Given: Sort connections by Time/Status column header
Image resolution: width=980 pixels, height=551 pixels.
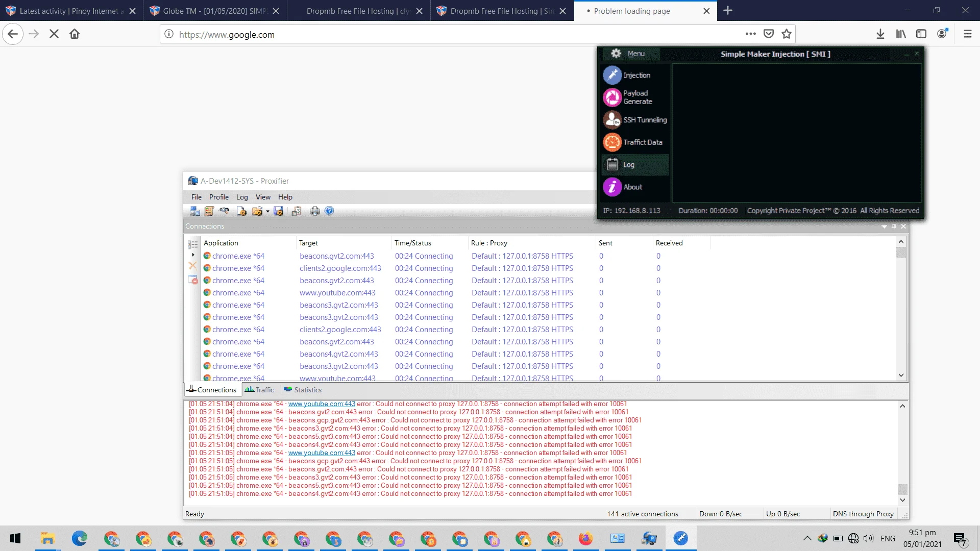Looking at the screenshot, I should pos(430,243).
